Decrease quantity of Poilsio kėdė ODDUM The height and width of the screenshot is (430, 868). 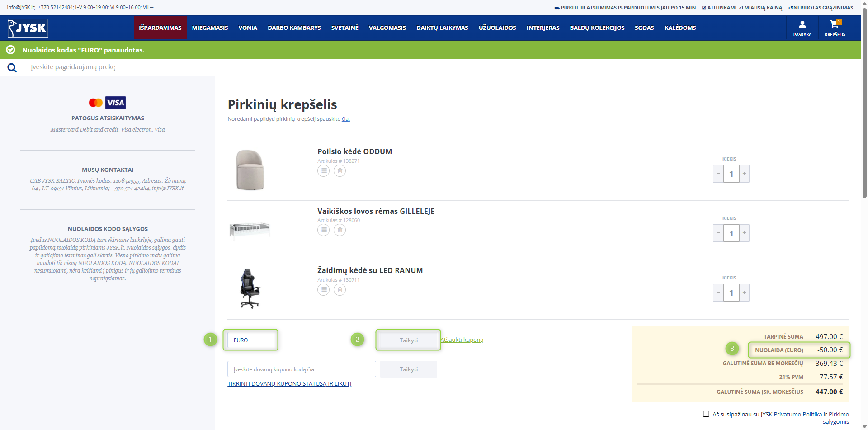pyautogui.click(x=718, y=174)
